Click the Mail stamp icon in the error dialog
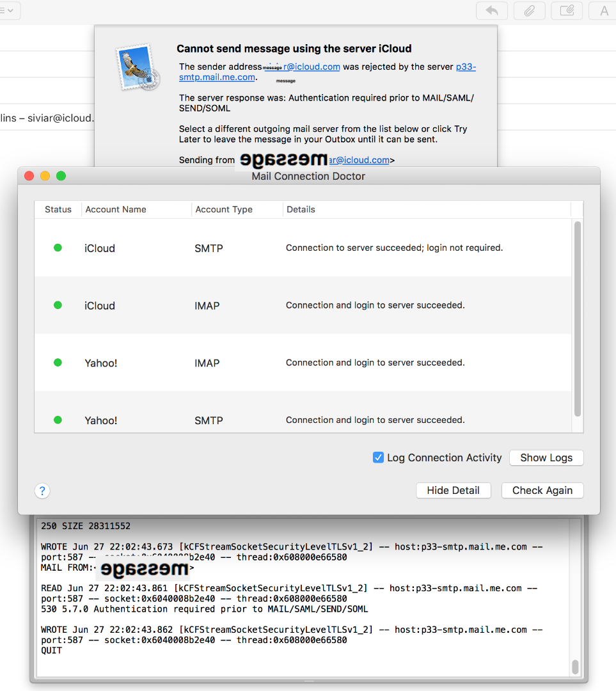 point(138,67)
